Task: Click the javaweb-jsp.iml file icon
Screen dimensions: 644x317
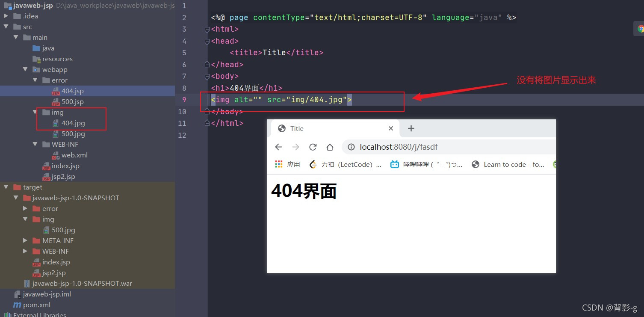Action: 18,294
